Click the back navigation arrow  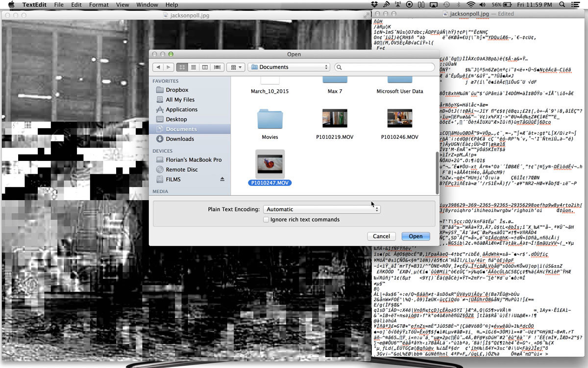point(158,67)
